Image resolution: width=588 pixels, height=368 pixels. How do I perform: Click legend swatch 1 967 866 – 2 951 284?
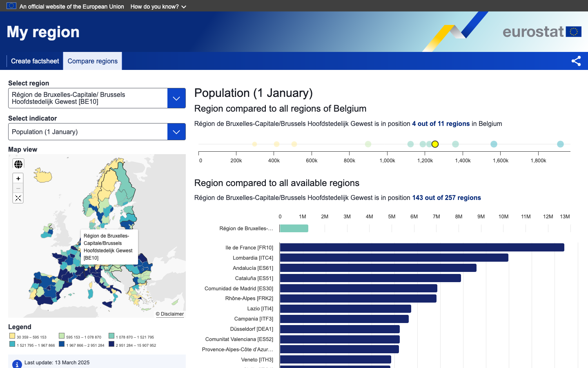pyautogui.click(x=62, y=344)
